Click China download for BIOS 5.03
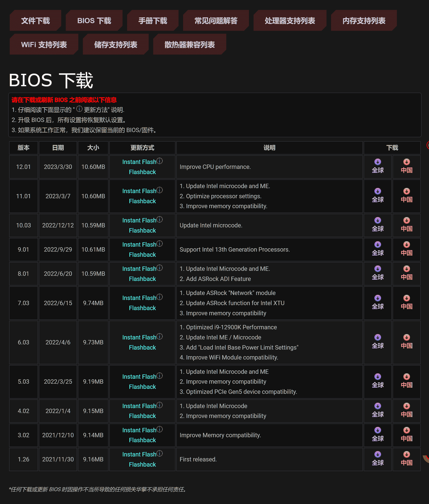 click(x=406, y=377)
